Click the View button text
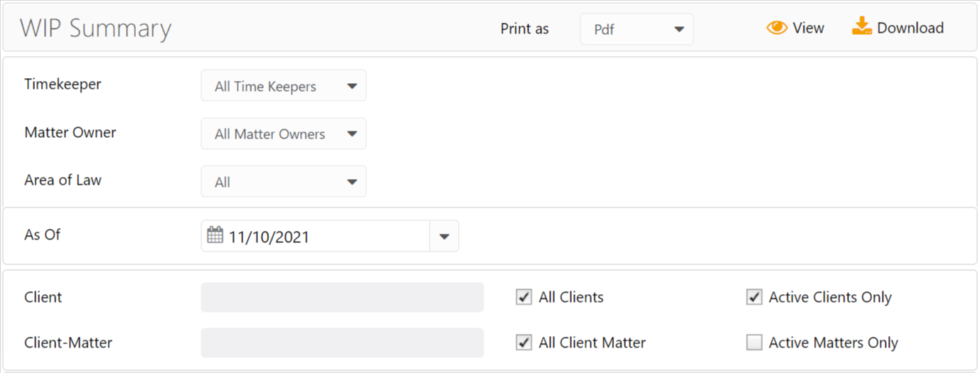The image size is (980, 373). pyautogui.click(x=809, y=28)
